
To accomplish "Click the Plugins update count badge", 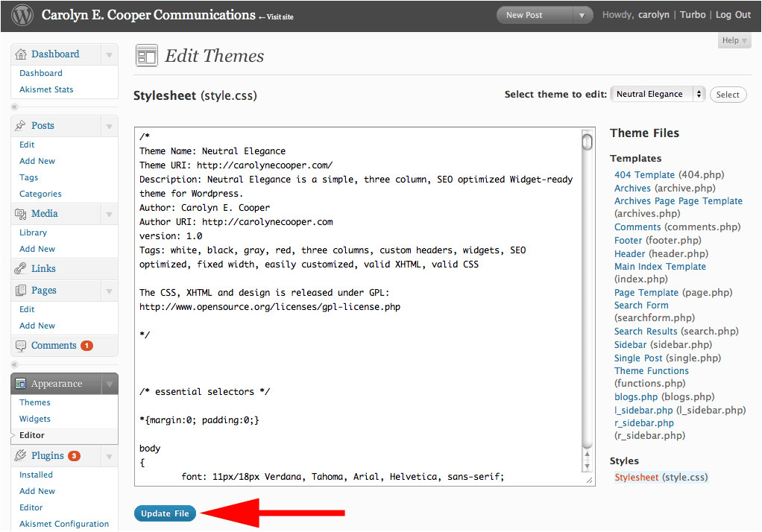I will pyautogui.click(x=74, y=456).
